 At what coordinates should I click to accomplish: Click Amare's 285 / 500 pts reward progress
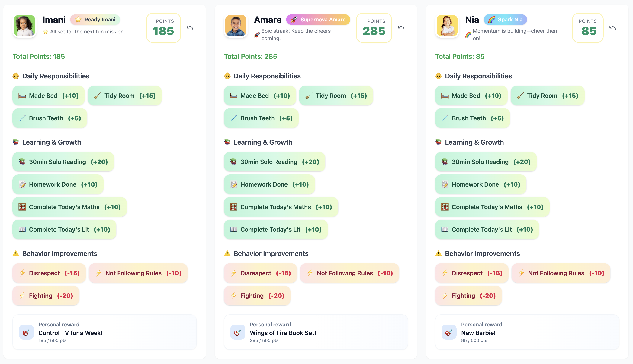(x=264, y=340)
